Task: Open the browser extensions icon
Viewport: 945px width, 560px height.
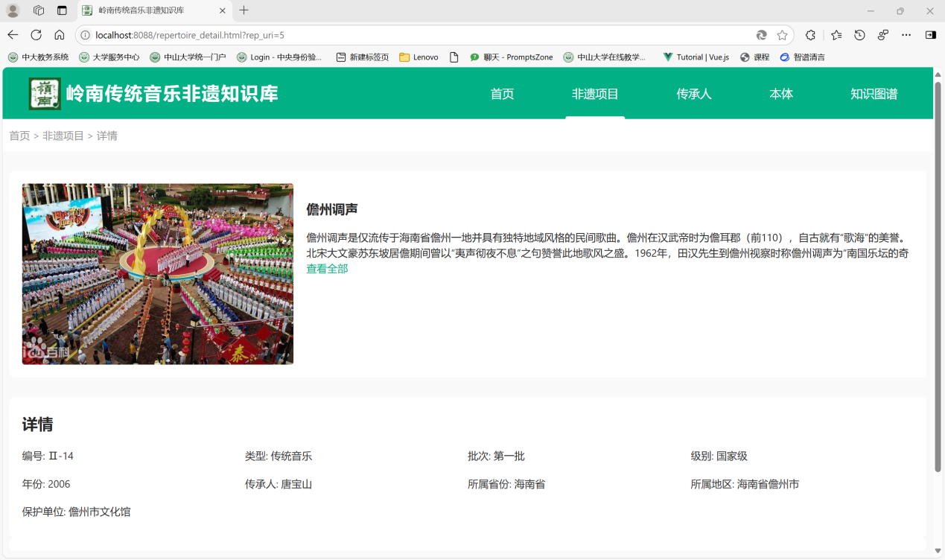Action: 810,35
